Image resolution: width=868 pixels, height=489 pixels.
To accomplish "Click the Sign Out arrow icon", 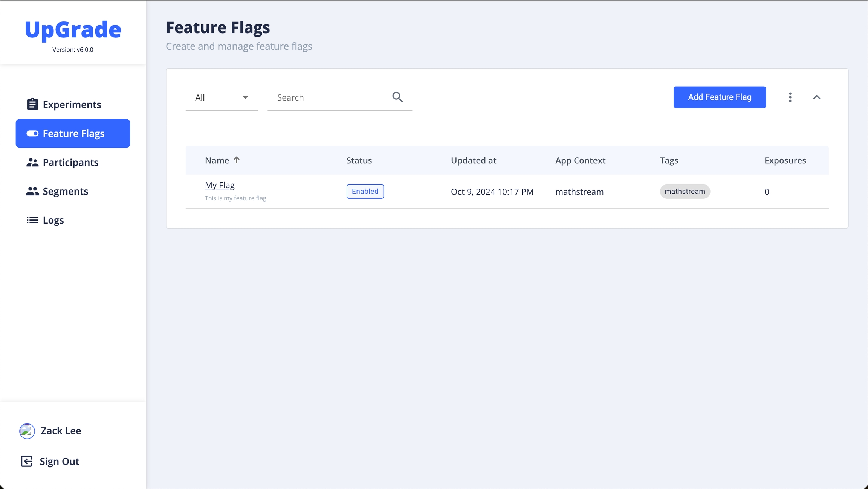I will pyautogui.click(x=26, y=461).
